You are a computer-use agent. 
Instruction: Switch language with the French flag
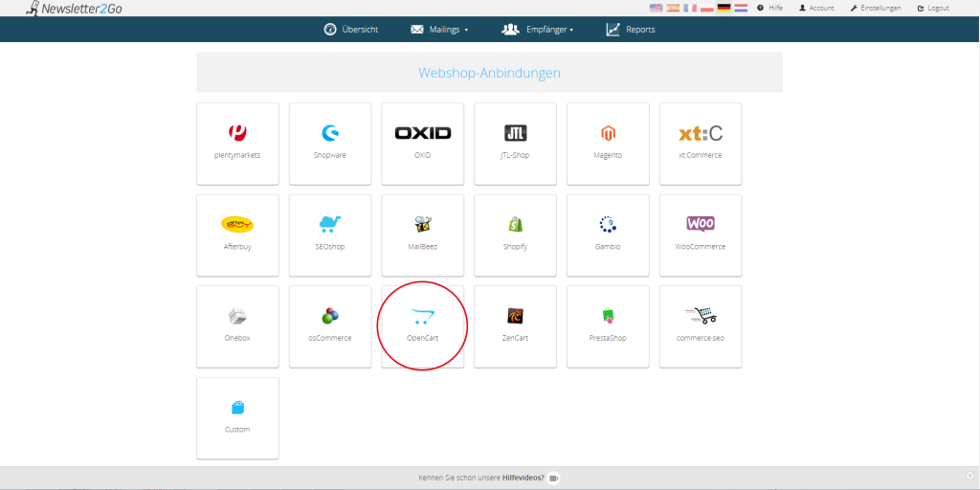(x=690, y=8)
